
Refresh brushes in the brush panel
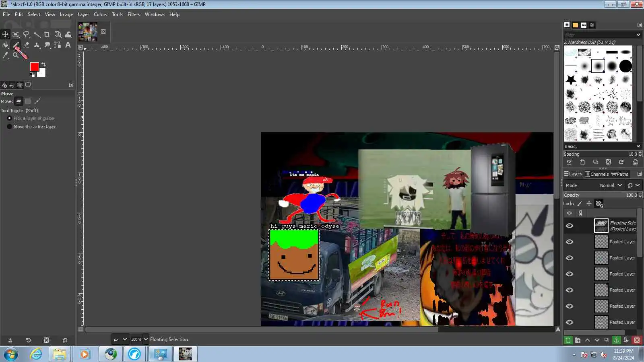click(621, 162)
